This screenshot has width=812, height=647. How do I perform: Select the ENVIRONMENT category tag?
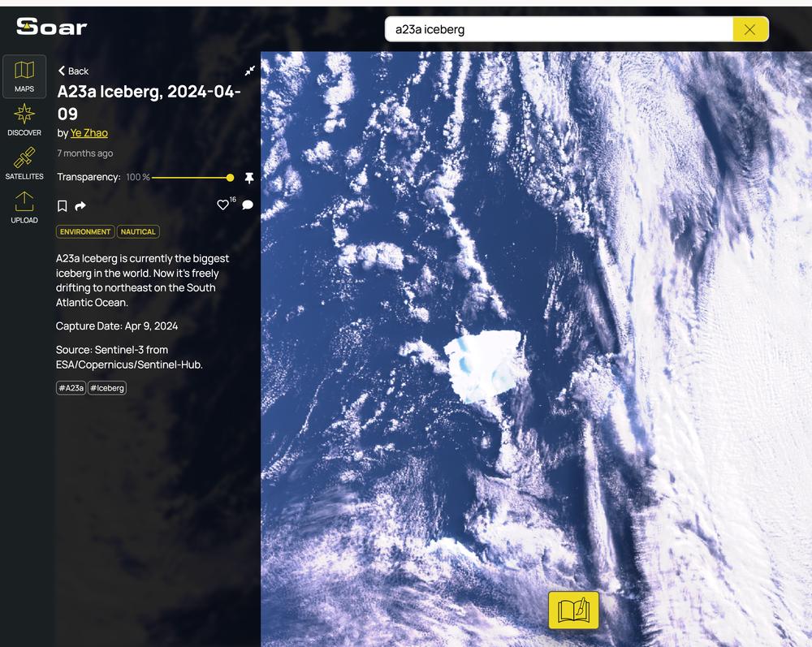pos(85,232)
